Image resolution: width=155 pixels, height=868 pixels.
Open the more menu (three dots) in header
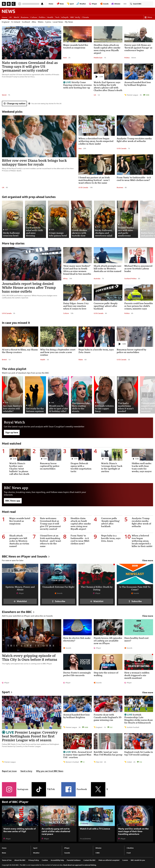coord(125,4)
